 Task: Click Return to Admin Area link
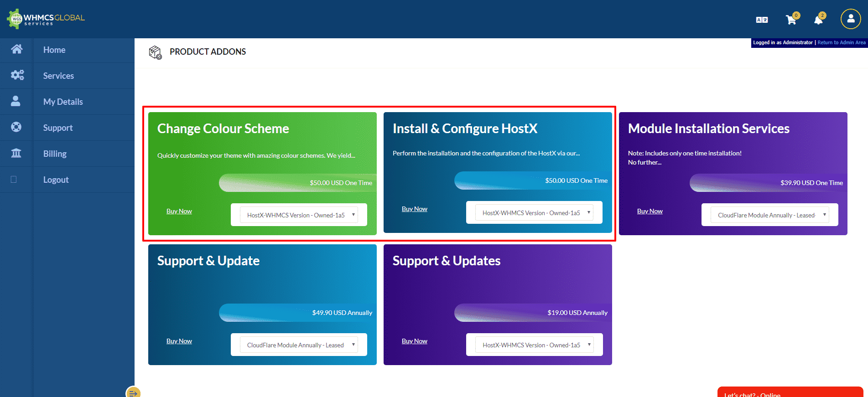(x=841, y=42)
